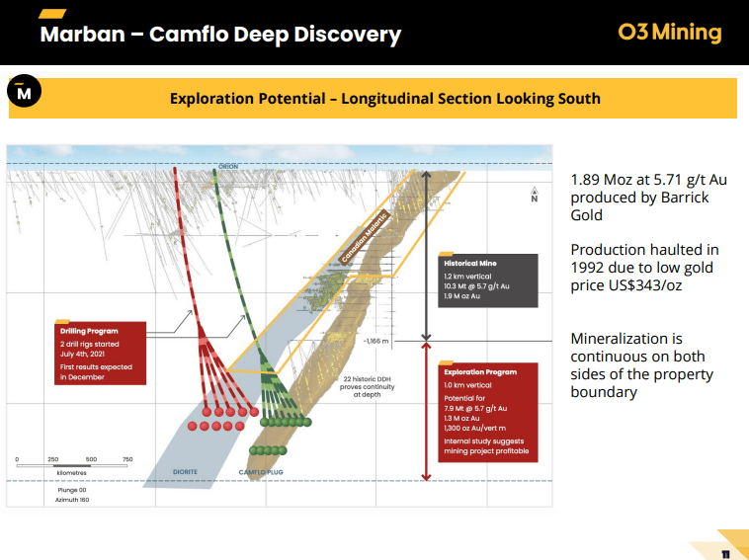Click the ORION label at surface
The width and height of the screenshot is (749, 560).
[228, 167]
